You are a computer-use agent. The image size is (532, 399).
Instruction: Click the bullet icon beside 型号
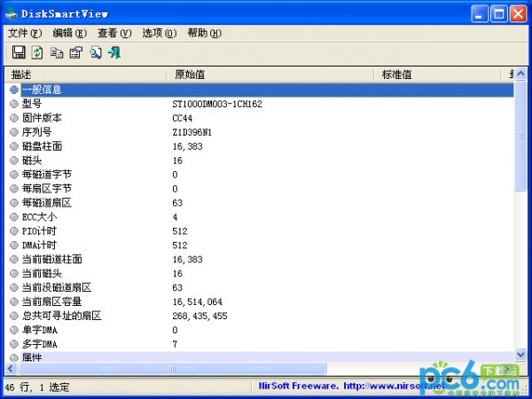point(14,104)
